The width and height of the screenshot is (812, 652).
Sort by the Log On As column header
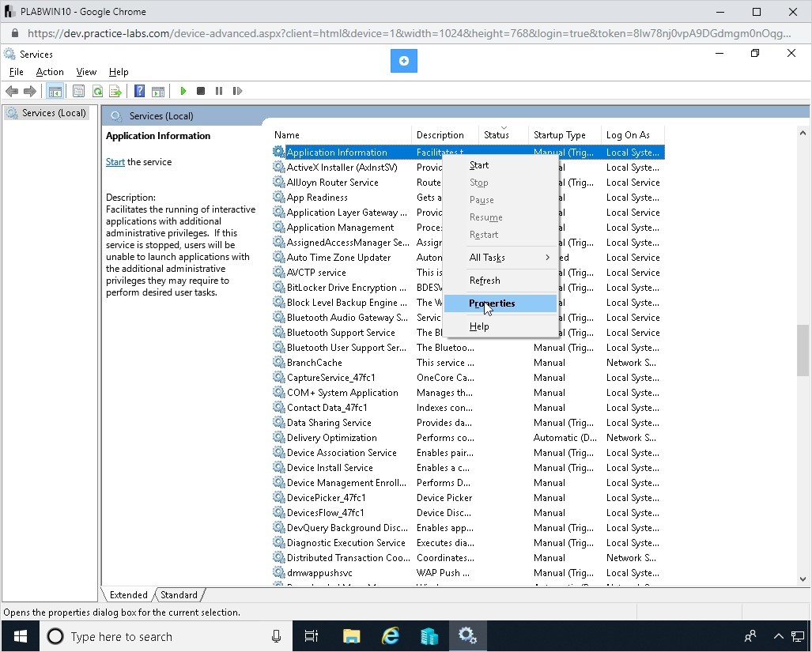633,135
